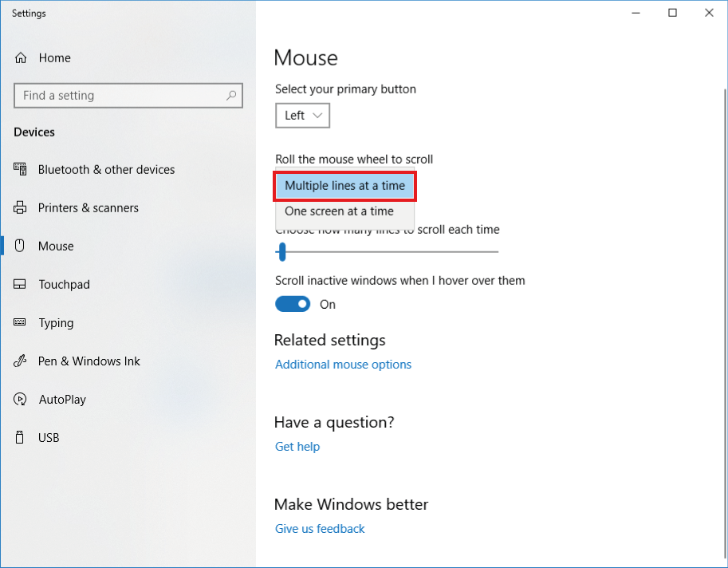Image resolution: width=728 pixels, height=568 pixels.
Task: Click the Home icon in sidebar
Action: click(21, 58)
